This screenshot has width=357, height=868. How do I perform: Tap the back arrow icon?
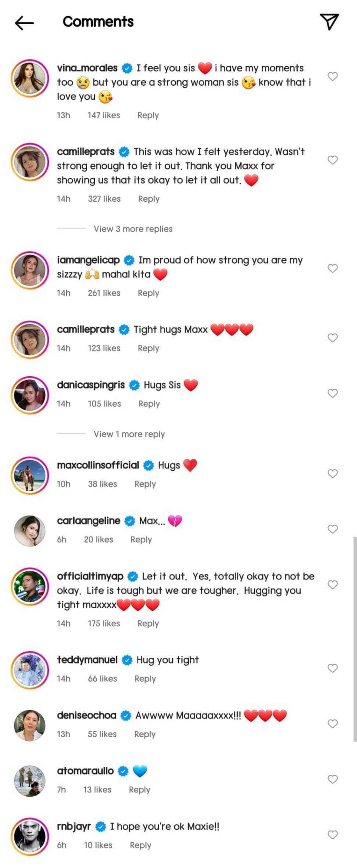pos(24,23)
